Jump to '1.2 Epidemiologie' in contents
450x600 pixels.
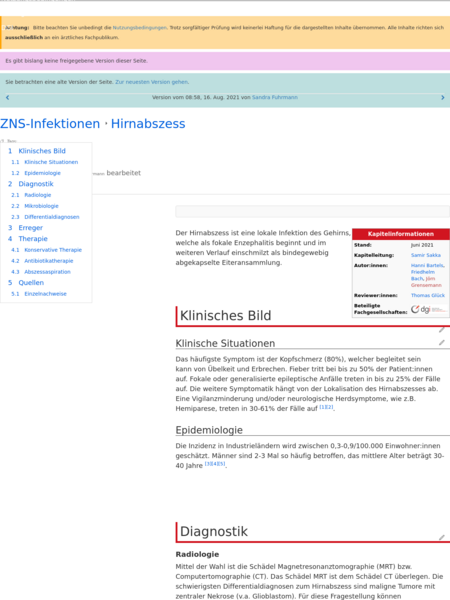click(36, 173)
